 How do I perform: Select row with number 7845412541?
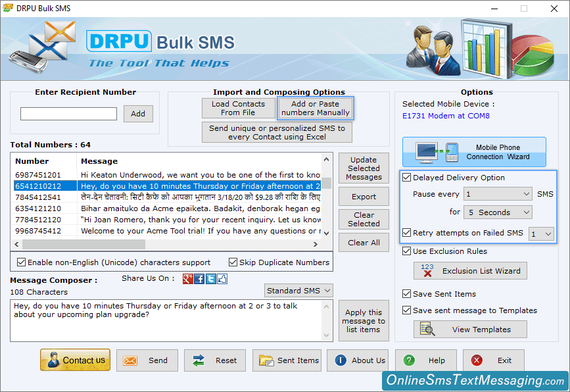tap(168, 197)
